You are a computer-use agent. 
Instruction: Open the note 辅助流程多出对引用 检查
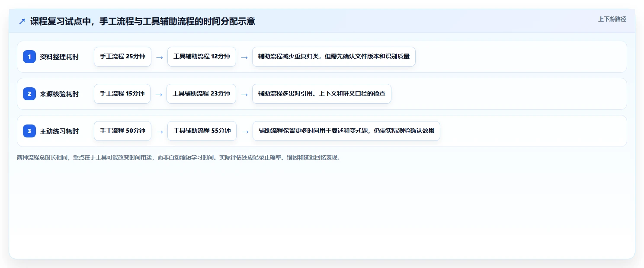pos(322,94)
